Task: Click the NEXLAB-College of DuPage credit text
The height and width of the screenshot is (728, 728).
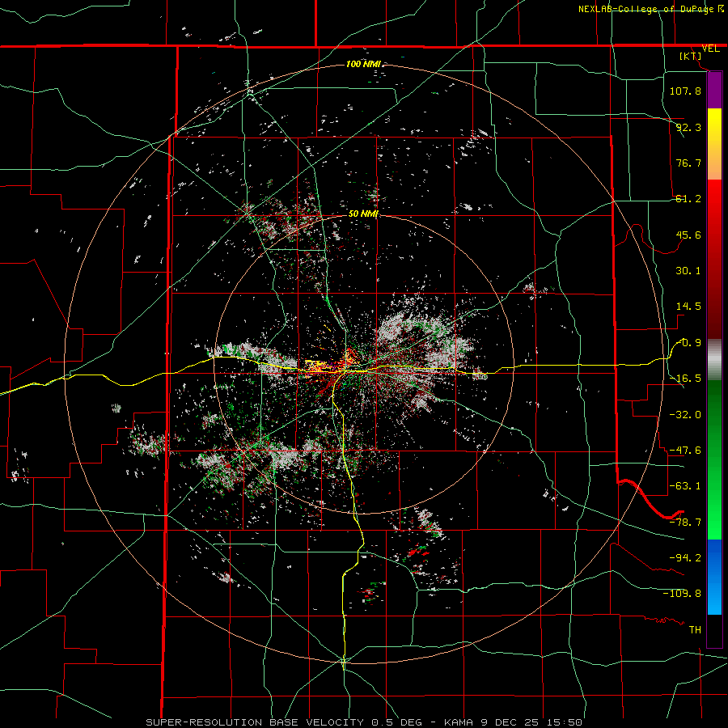Action: pos(646,9)
